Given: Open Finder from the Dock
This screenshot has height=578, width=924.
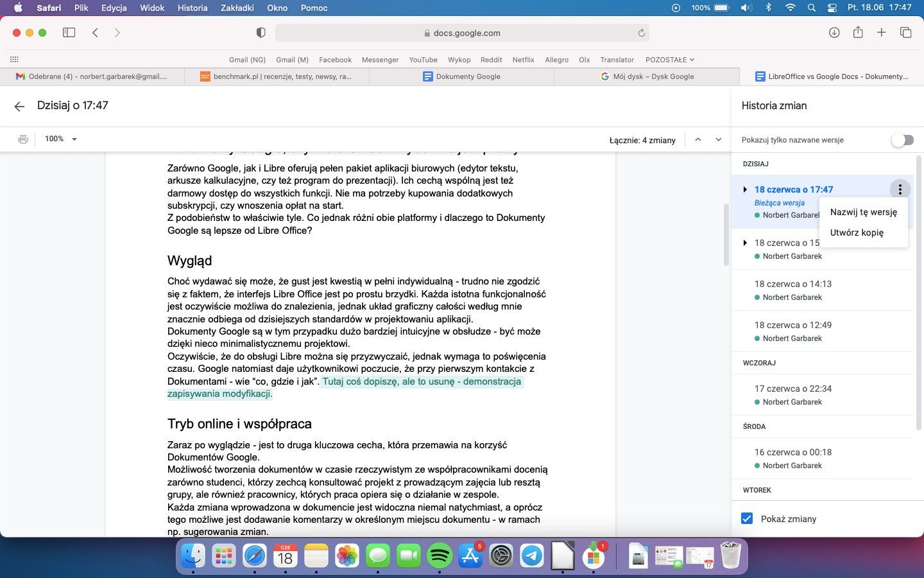Looking at the screenshot, I should pos(193,556).
